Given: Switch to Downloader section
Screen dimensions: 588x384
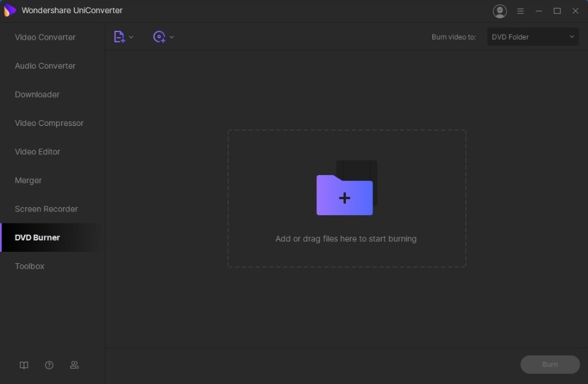Looking at the screenshot, I should tap(37, 94).
